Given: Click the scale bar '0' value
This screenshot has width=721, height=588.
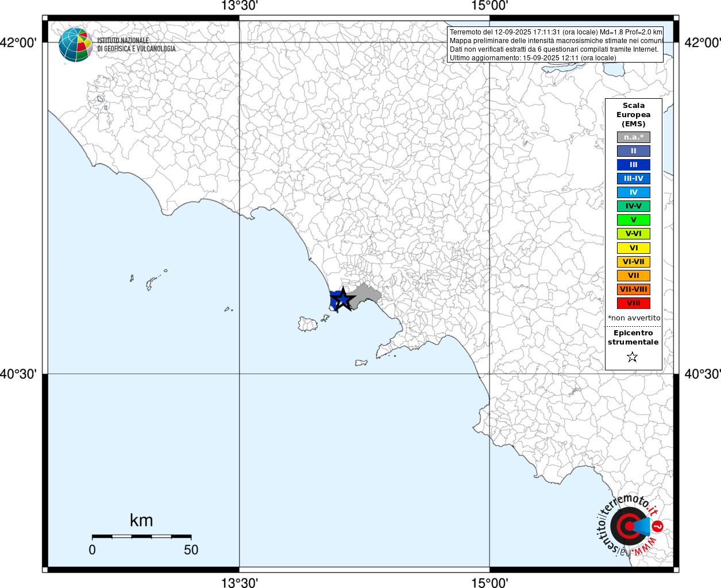Looking at the screenshot, I should 92,550.
